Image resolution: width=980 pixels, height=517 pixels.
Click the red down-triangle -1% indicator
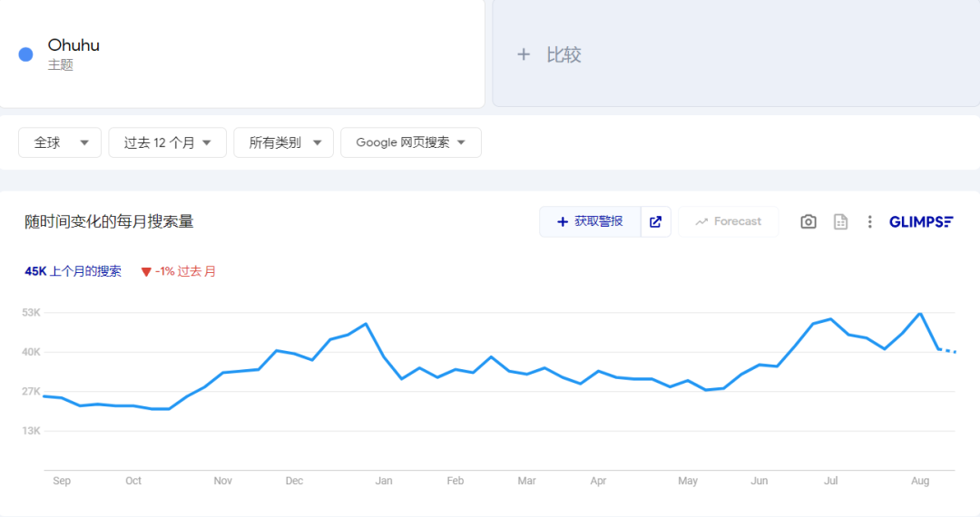[x=146, y=271]
